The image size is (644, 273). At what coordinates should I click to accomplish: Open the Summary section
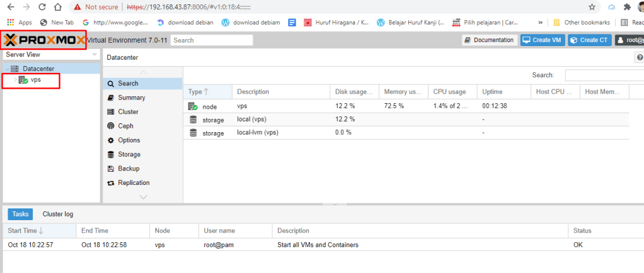[131, 97]
